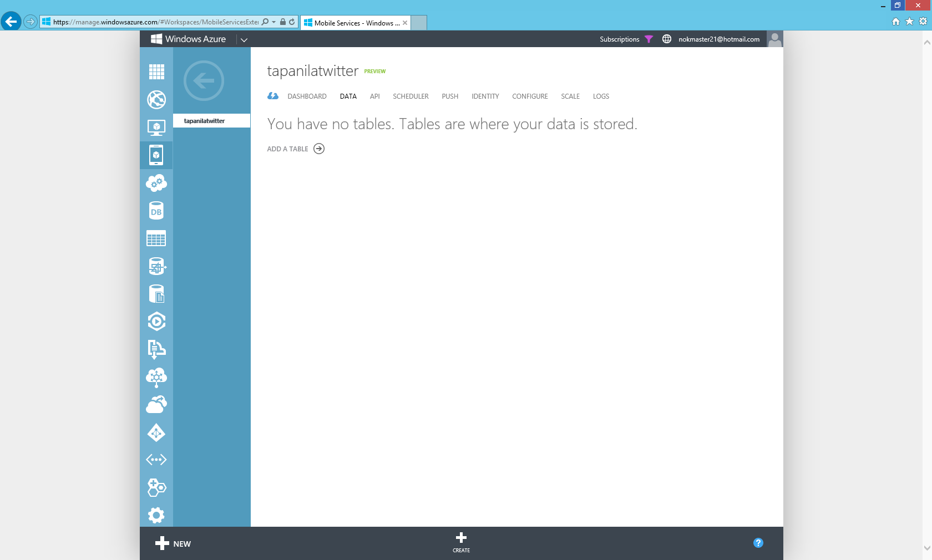Click the address bar lock icon

(283, 22)
